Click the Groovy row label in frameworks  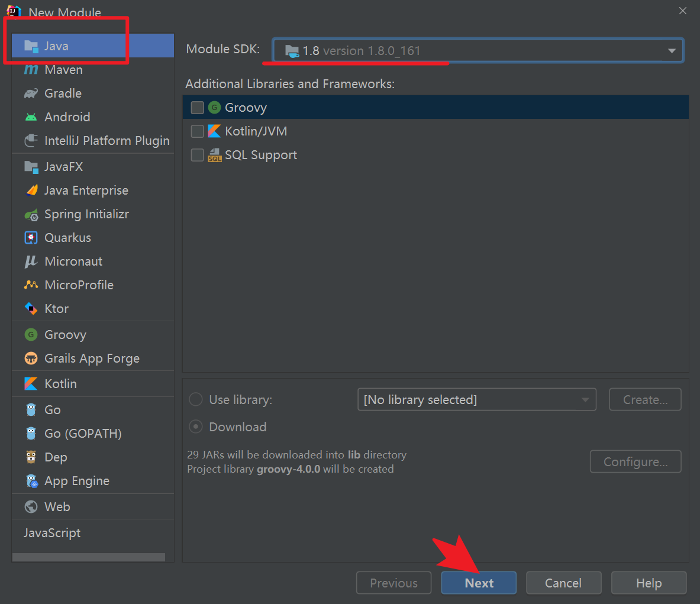tap(246, 108)
